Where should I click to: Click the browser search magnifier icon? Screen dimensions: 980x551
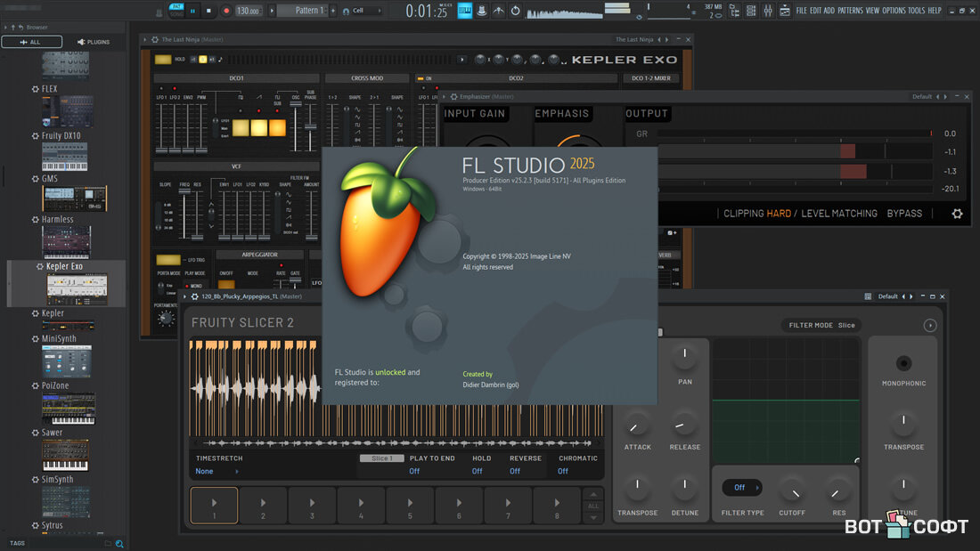(119, 543)
